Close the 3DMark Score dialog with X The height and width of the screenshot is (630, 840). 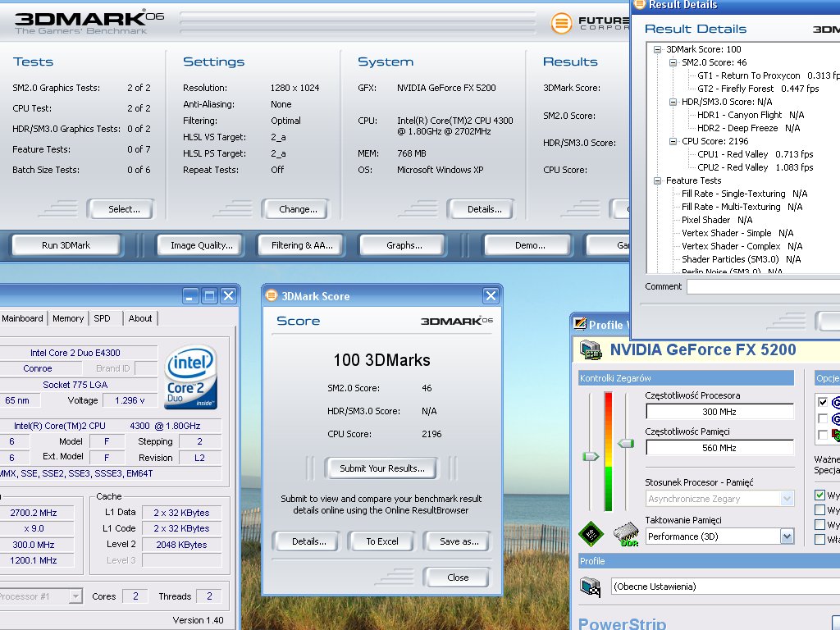coord(491,295)
